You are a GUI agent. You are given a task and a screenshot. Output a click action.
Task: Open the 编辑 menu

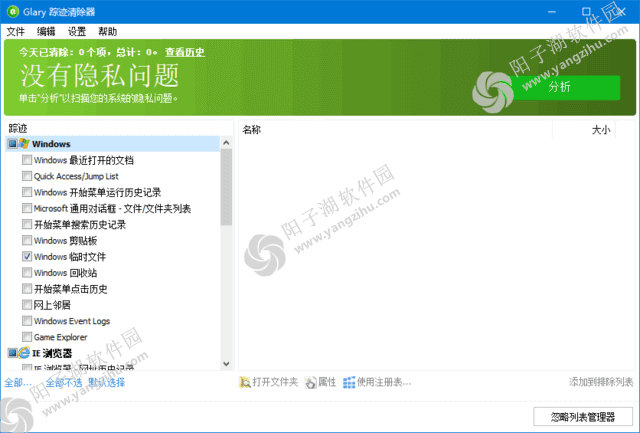[46, 31]
